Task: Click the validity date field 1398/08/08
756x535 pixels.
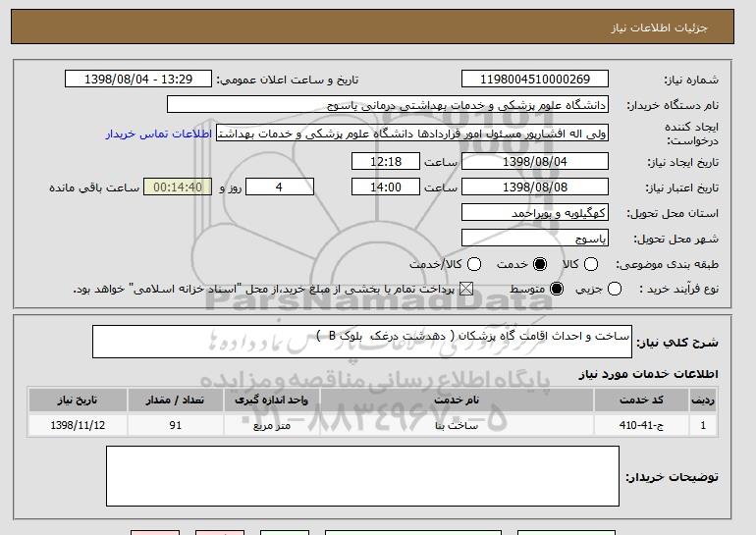Action: pos(535,187)
